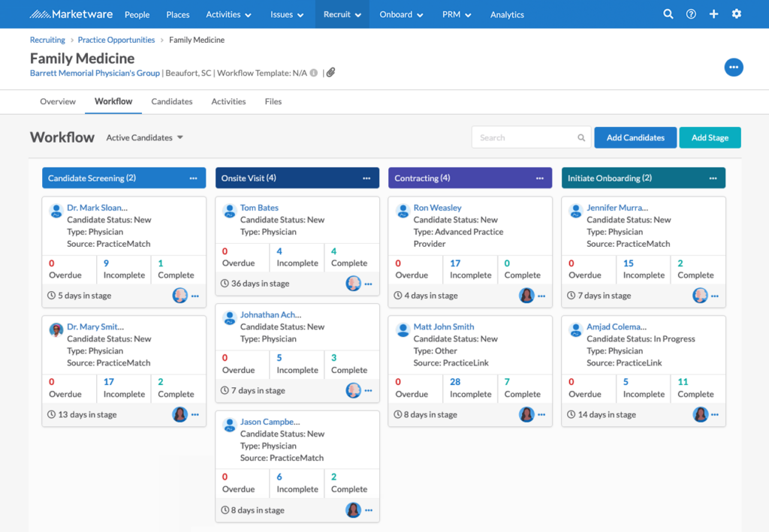769x532 pixels.
Task: Open the settings gear icon
Action: (x=737, y=14)
